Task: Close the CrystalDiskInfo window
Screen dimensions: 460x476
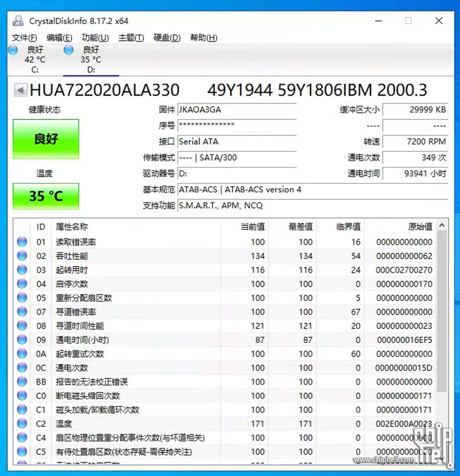Action: (x=439, y=21)
